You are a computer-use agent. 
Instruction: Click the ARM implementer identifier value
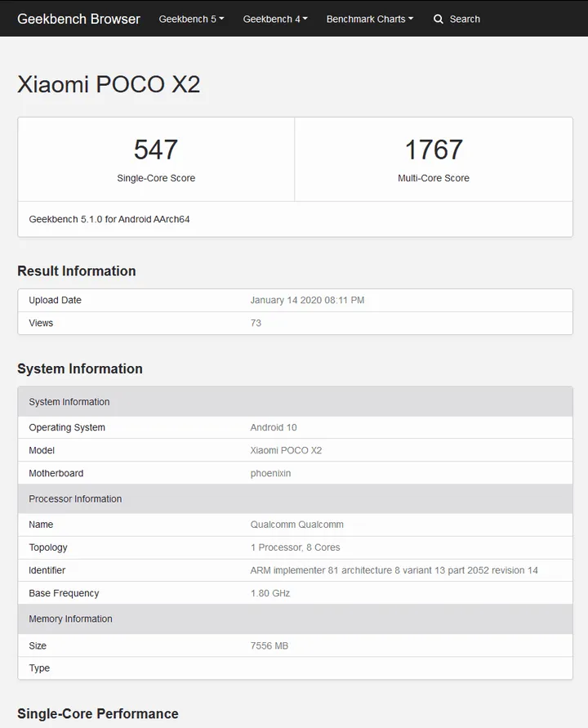(394, 570)
